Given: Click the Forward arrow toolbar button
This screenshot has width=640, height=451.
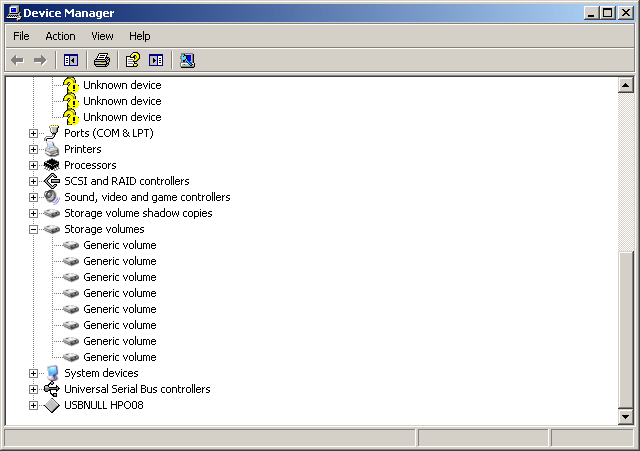Looking at the screenshot, I should [x=40, y=60].
